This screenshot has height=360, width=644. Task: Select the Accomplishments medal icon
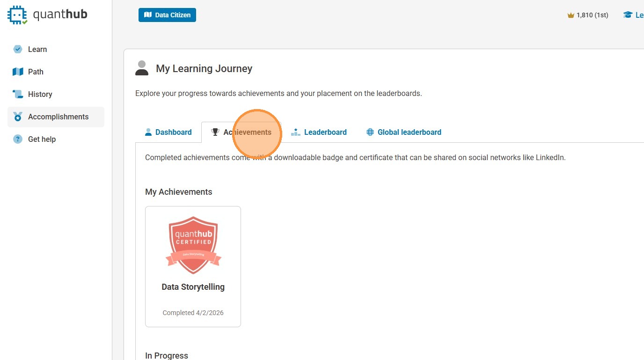pos(18,117)
